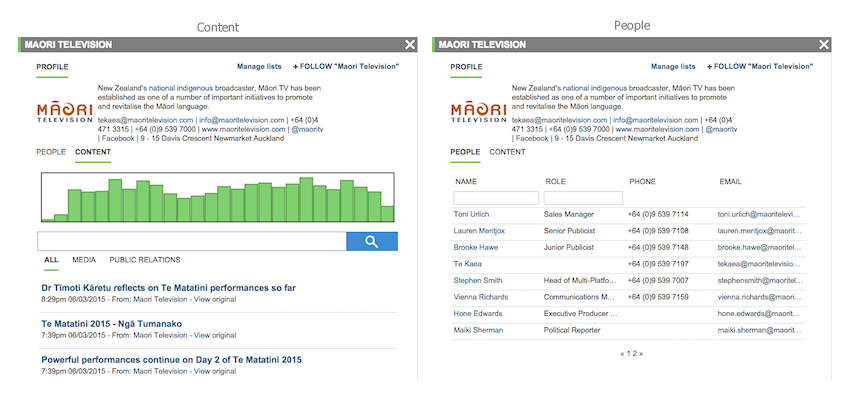Click Senior Publicist role cell
Viewport: 850px width, 400px height.
[569, 231]
